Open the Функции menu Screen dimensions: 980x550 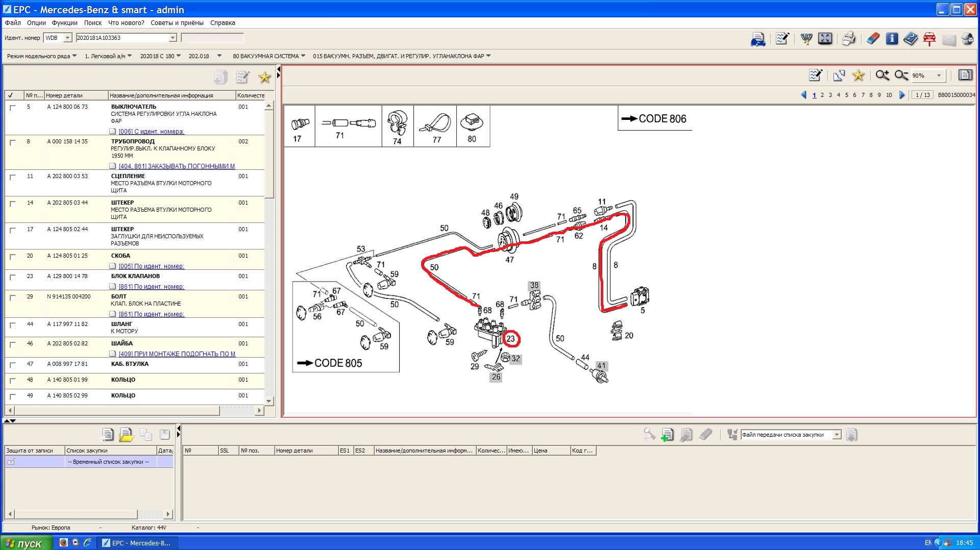click(x=64, y=22)
